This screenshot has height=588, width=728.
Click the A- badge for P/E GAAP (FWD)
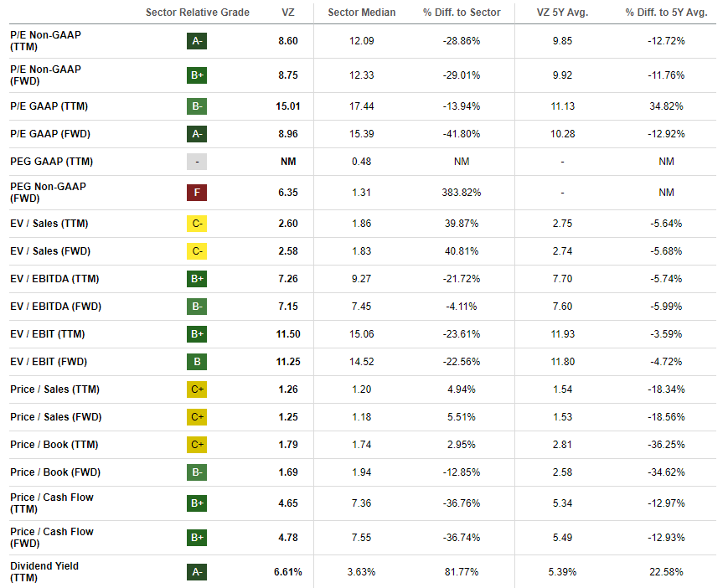point(197,134)
